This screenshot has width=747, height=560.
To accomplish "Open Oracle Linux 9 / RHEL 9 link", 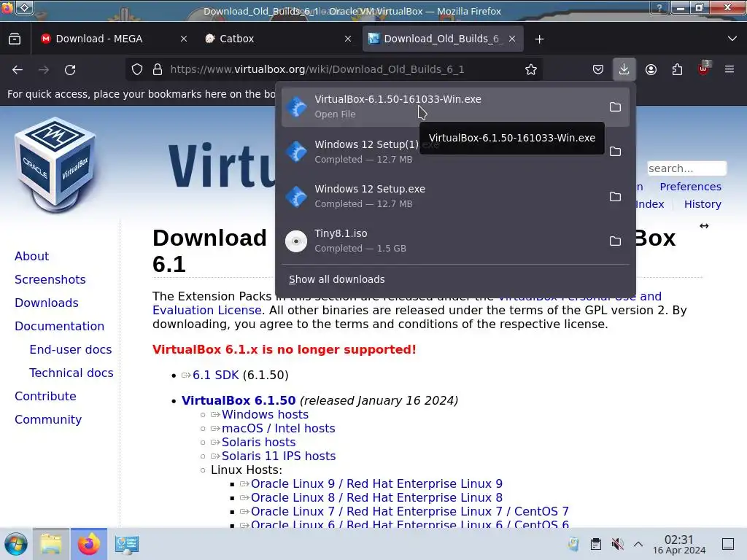I will tap(376, 484).
